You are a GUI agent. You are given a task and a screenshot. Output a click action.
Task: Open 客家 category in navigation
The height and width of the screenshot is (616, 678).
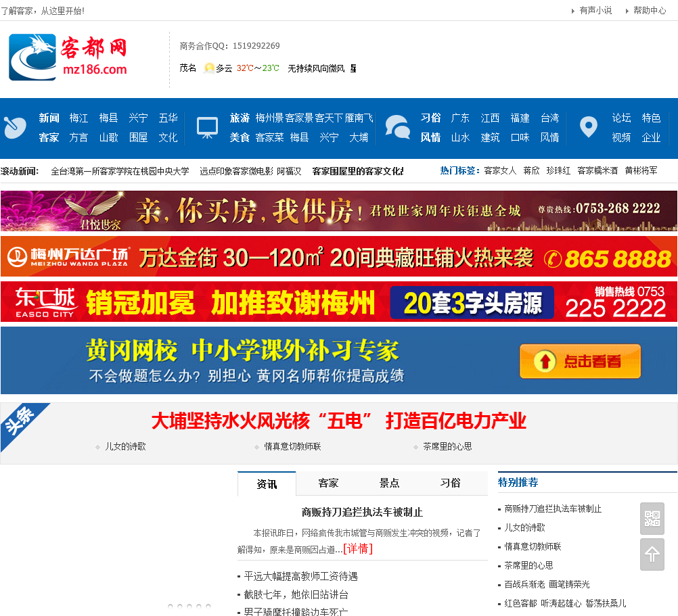[x=49, y=137]
